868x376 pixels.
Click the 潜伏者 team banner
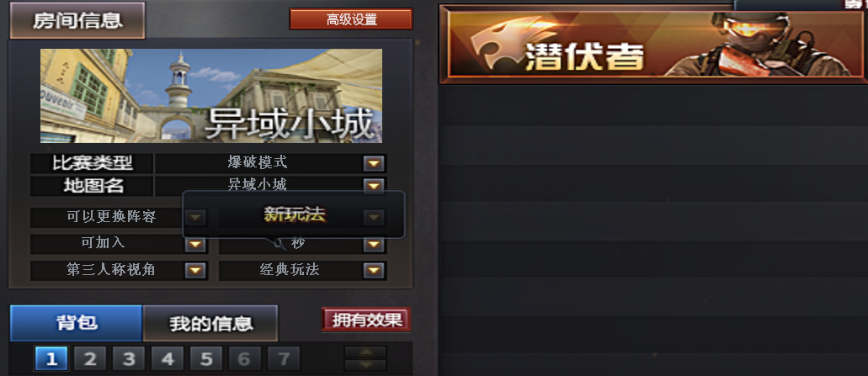653,45
